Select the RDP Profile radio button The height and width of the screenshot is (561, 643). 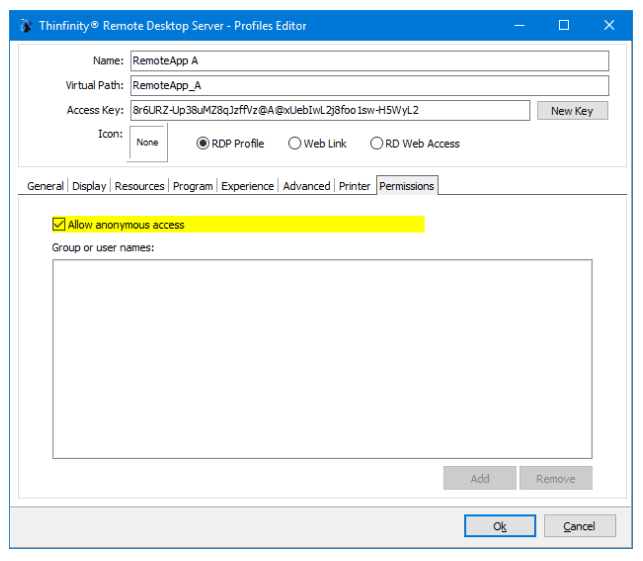point(203,143)
